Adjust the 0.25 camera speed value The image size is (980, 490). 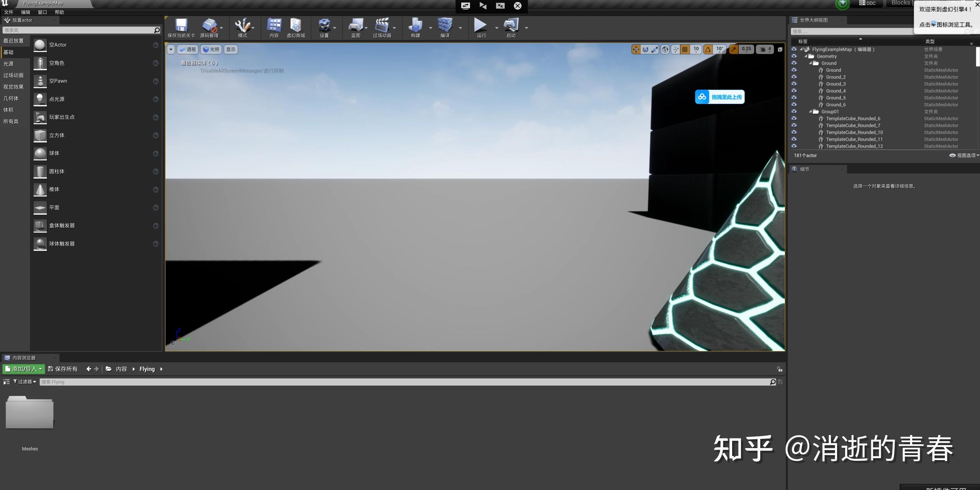[746, 49]
